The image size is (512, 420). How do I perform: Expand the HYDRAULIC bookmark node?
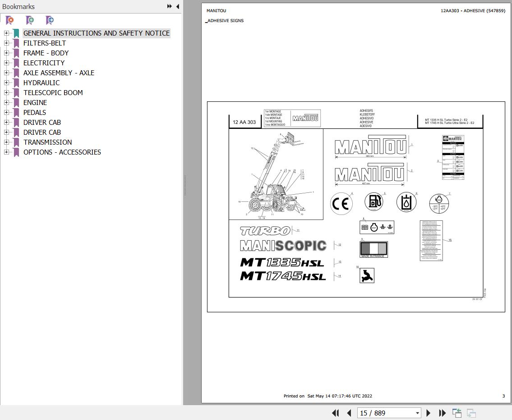(6, 83)
